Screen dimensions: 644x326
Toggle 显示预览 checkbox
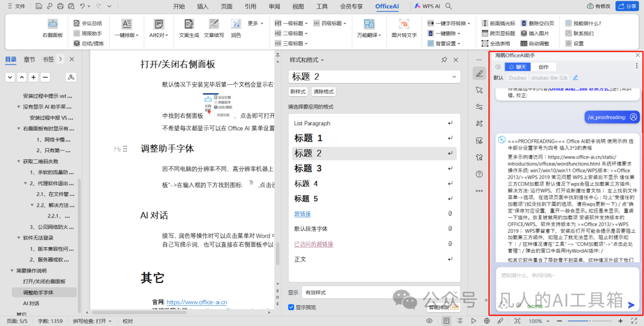click(291, 307)
